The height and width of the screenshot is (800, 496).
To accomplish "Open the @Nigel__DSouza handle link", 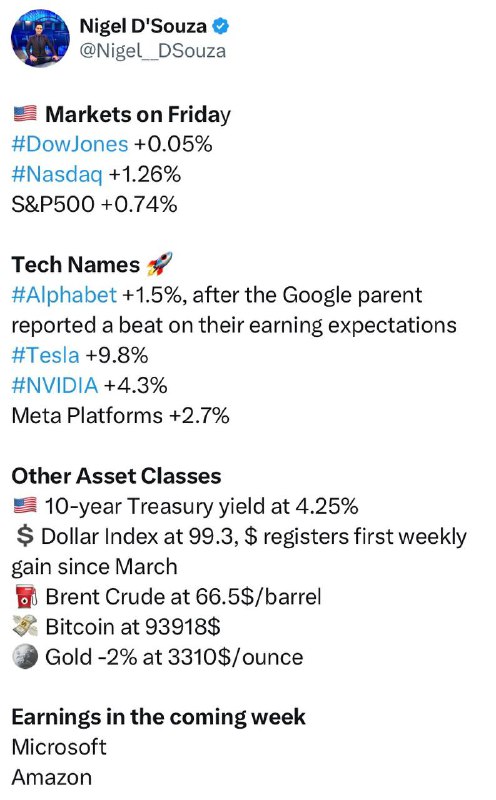I will pyautogui.click(x=153, y=51).
